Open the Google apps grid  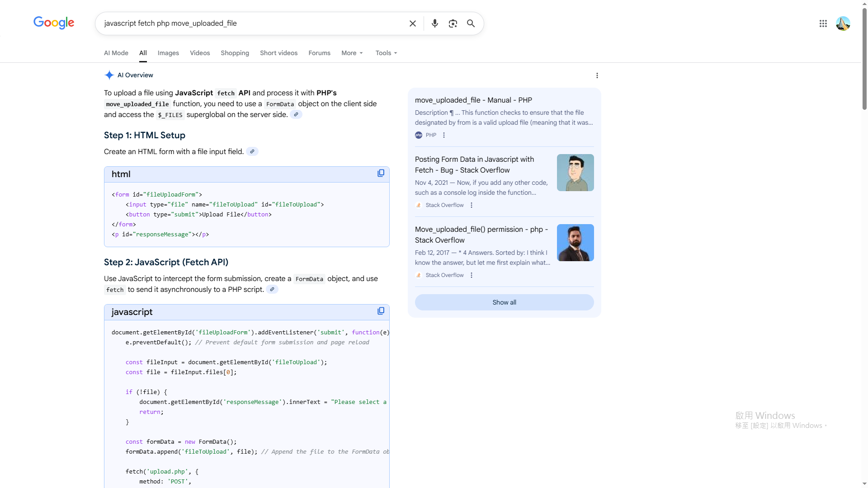823,23
